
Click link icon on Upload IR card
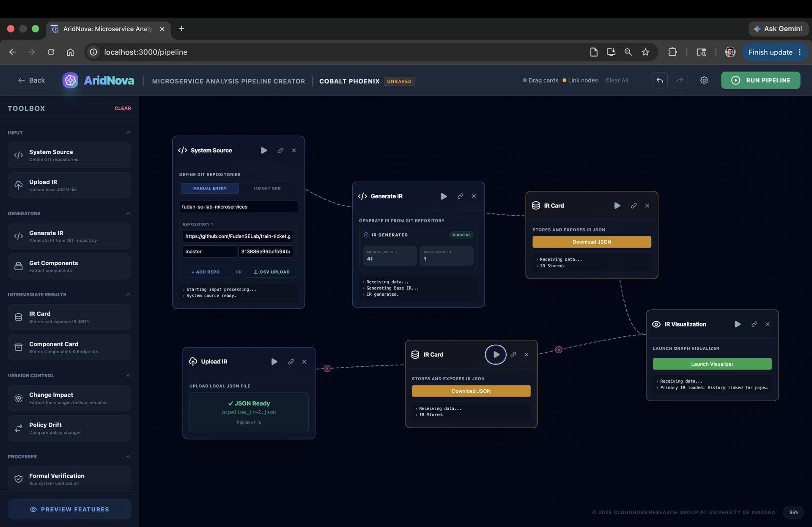pyautogui.click(x=291, y=362)
